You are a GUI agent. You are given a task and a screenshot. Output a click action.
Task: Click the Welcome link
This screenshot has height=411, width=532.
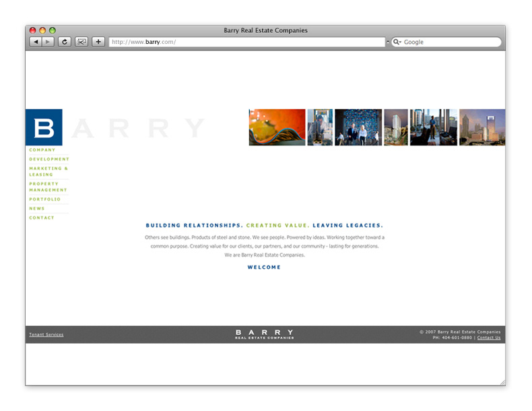[x=264, y=267]
